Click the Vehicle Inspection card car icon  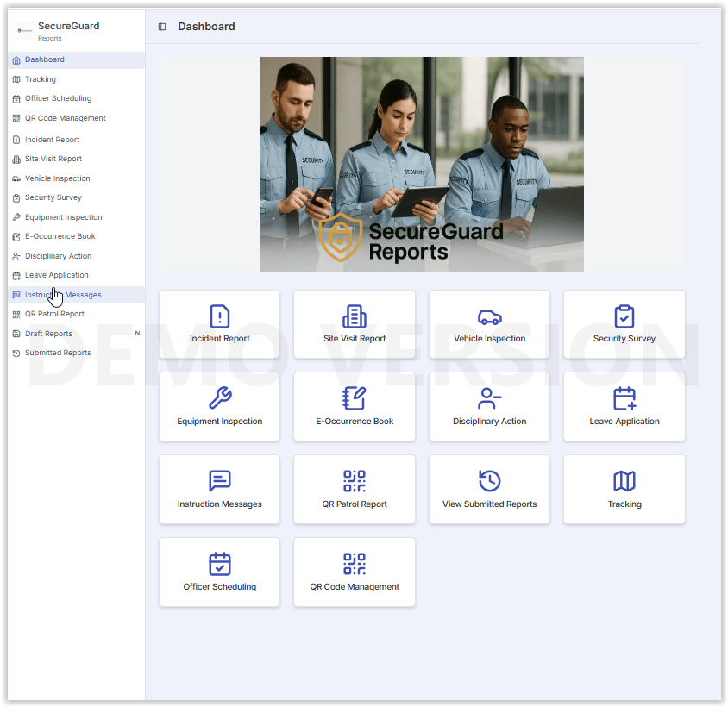(x=489, y=317)
